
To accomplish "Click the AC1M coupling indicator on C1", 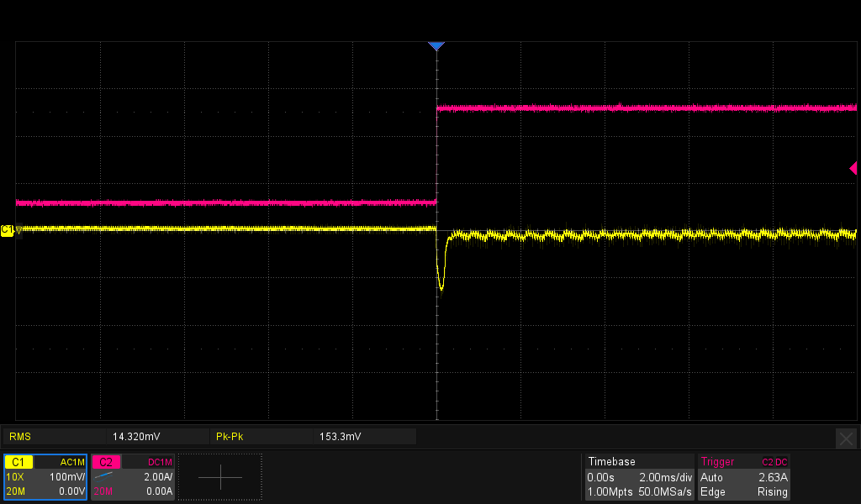I will pyautogui.click(x=71, y=461).
